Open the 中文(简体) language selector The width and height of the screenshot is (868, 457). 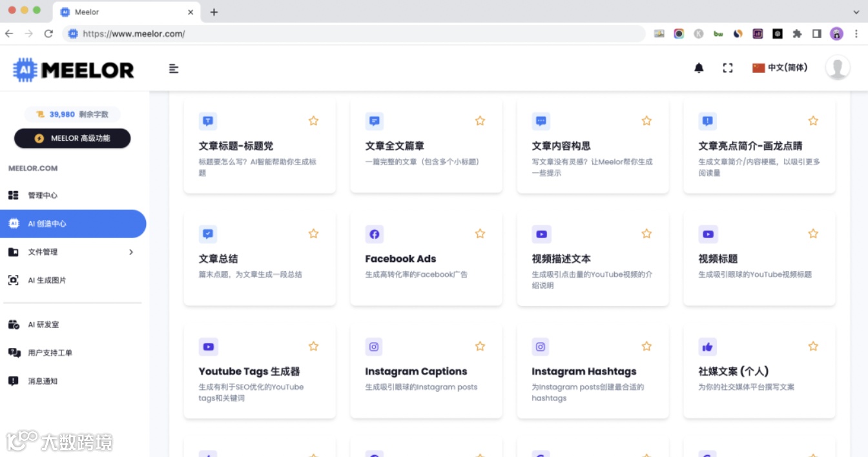point(780,68)
